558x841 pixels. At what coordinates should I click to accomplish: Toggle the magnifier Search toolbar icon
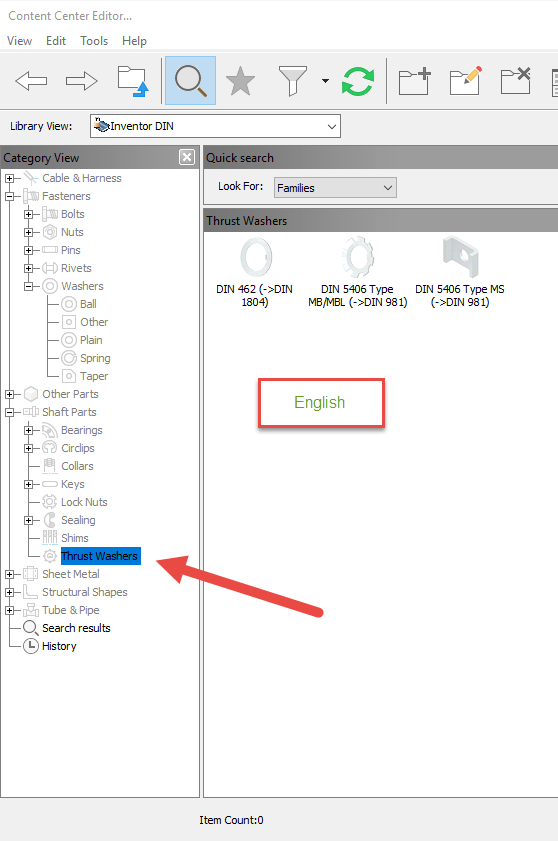[190, 80]
